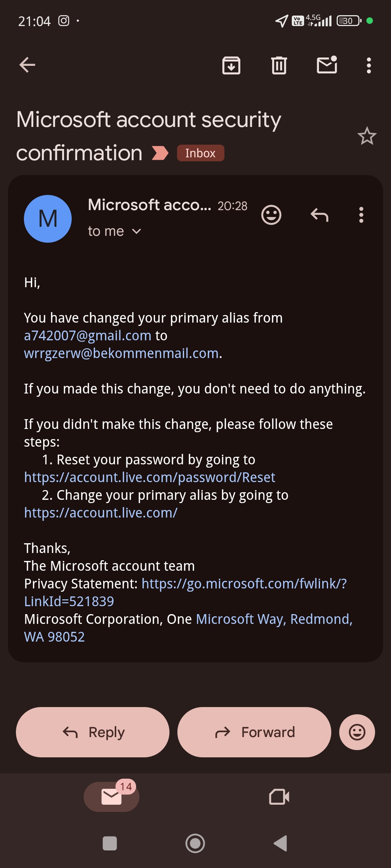Go back using the top arrow
391x868 pixels.
27,65
